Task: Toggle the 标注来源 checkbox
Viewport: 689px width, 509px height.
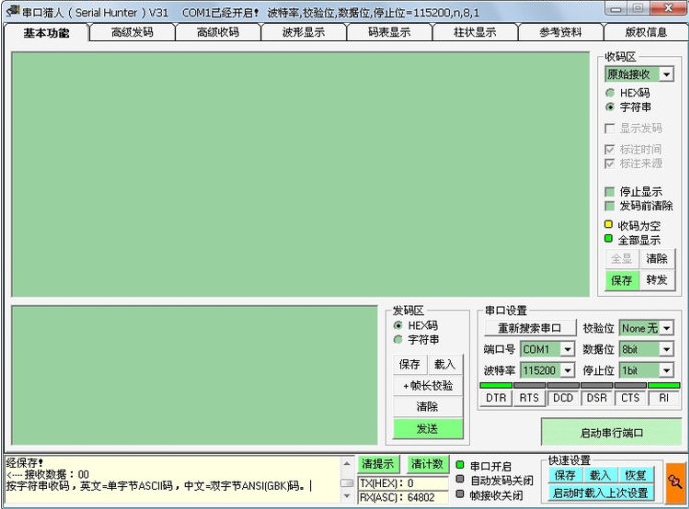Action: click(x=609, y=164)
